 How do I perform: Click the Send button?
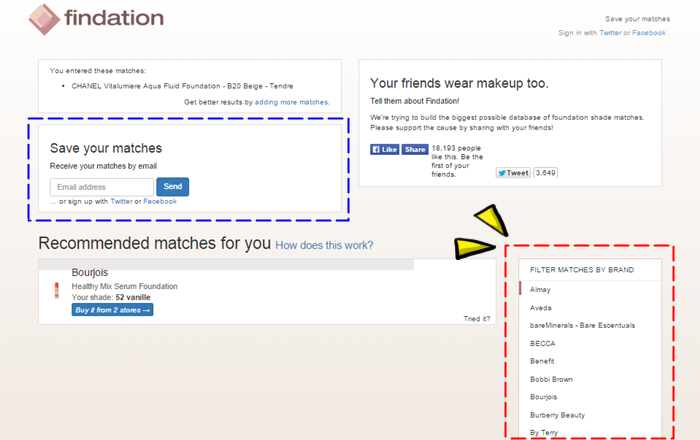pos(173,187)
